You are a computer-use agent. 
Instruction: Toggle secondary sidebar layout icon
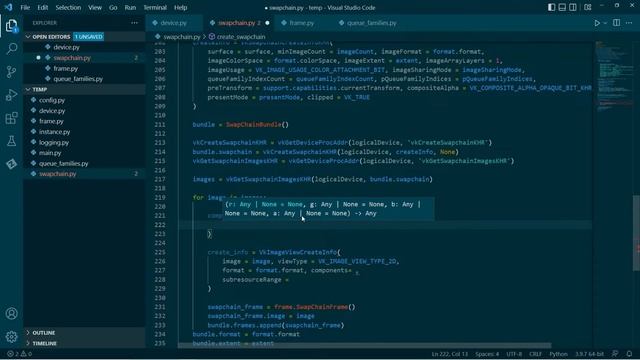573,7
